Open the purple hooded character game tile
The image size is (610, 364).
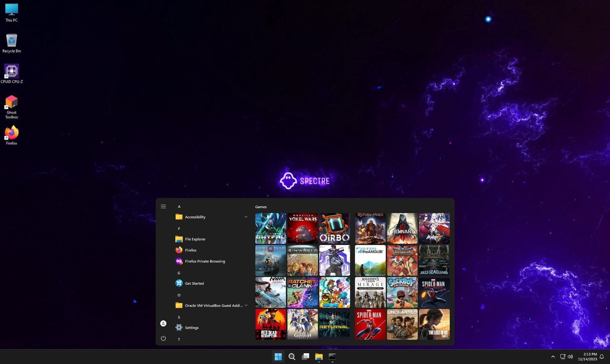click(335, 260)
